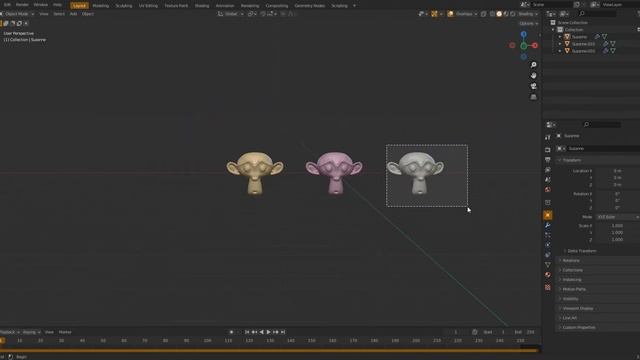This screenshot has height=360, width=640.
Task: Open the World properties tab icon
Action: 548,189
